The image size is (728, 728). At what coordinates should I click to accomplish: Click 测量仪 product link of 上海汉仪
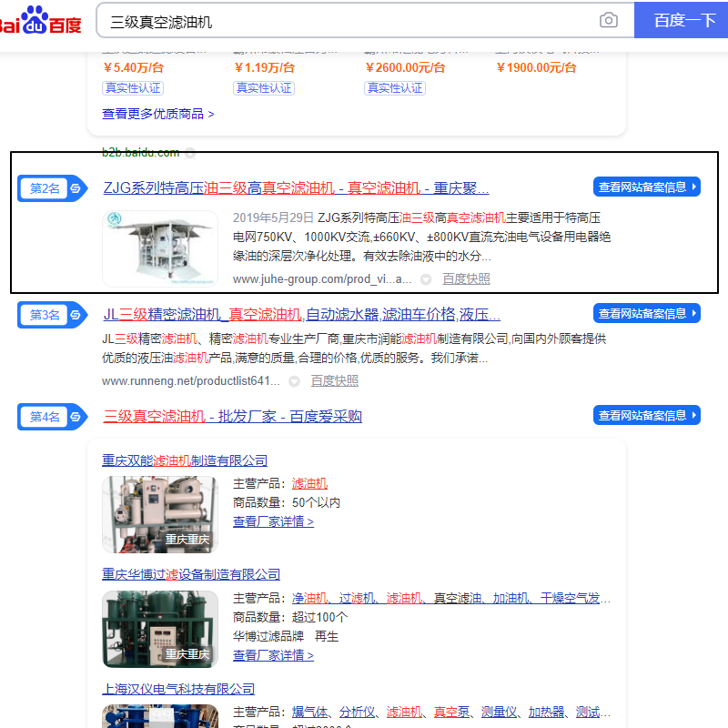tap(499, 713)
